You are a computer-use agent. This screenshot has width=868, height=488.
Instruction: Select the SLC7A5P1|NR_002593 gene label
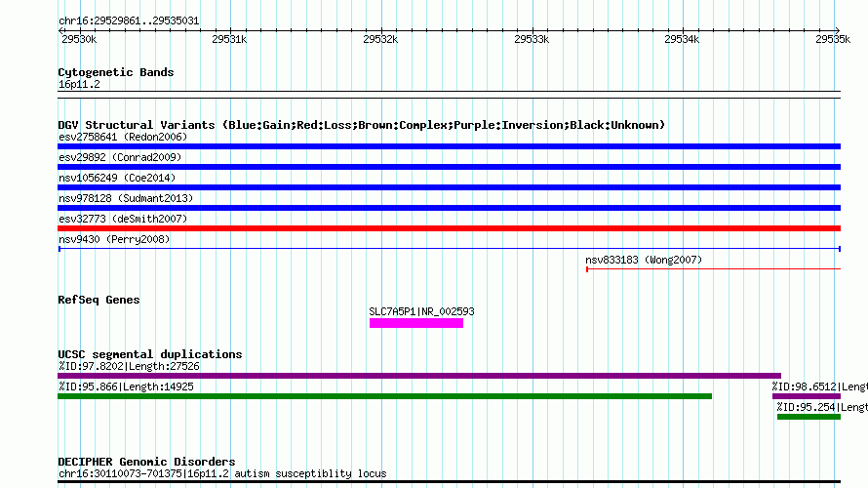tap(422, 312)
